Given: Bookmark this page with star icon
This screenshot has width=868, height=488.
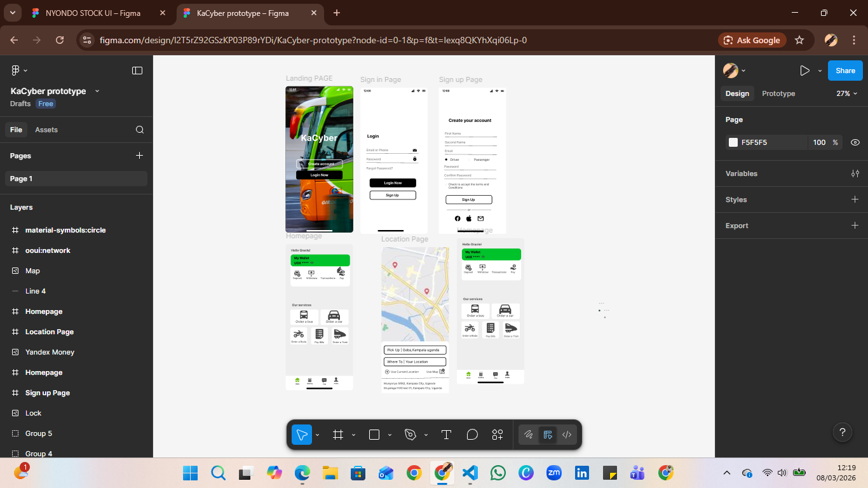Looking at the screenshot, I should pyautogui.click(x=799, y=40).
